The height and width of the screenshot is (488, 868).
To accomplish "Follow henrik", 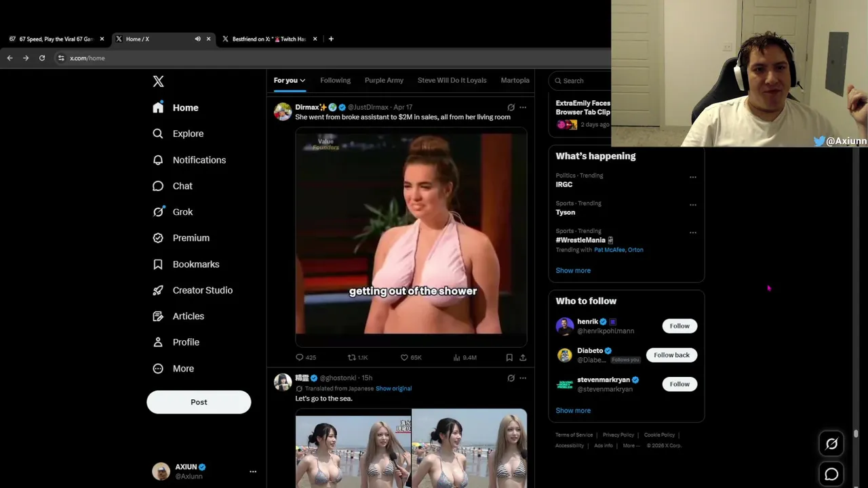I will (679, 326).
